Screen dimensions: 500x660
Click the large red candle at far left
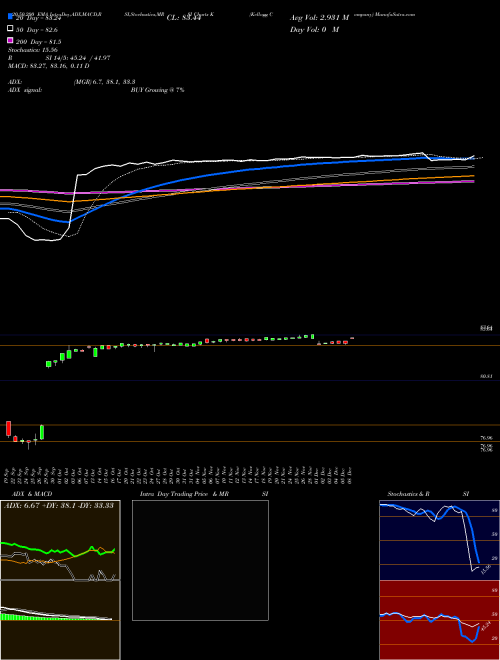(x=8, y=428)
